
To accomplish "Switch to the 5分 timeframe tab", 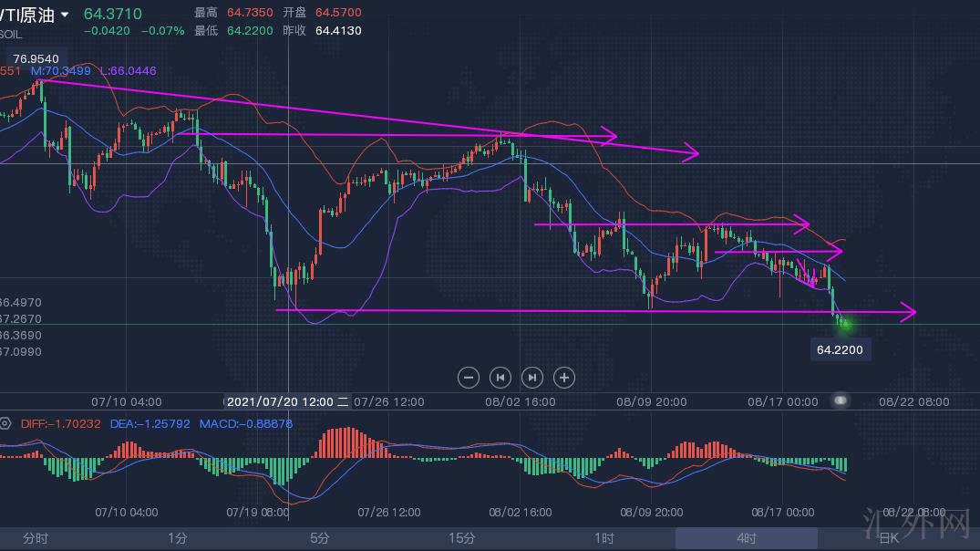I will coord(319,538).
